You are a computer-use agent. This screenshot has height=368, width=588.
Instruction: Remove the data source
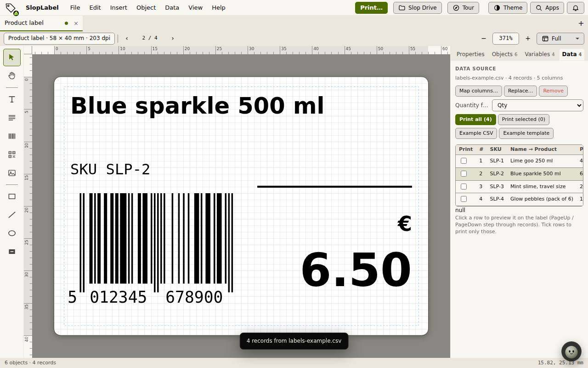point(553,91)
